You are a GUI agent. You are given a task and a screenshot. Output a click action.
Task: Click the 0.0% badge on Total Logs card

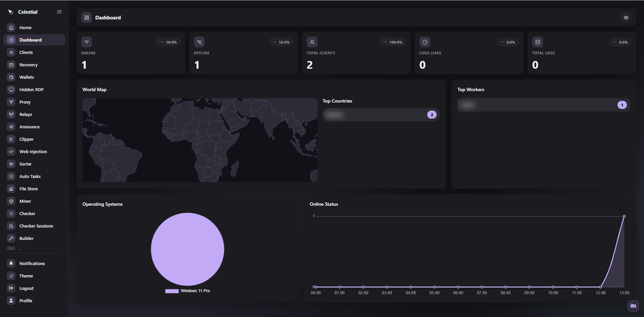click(620, 42)
